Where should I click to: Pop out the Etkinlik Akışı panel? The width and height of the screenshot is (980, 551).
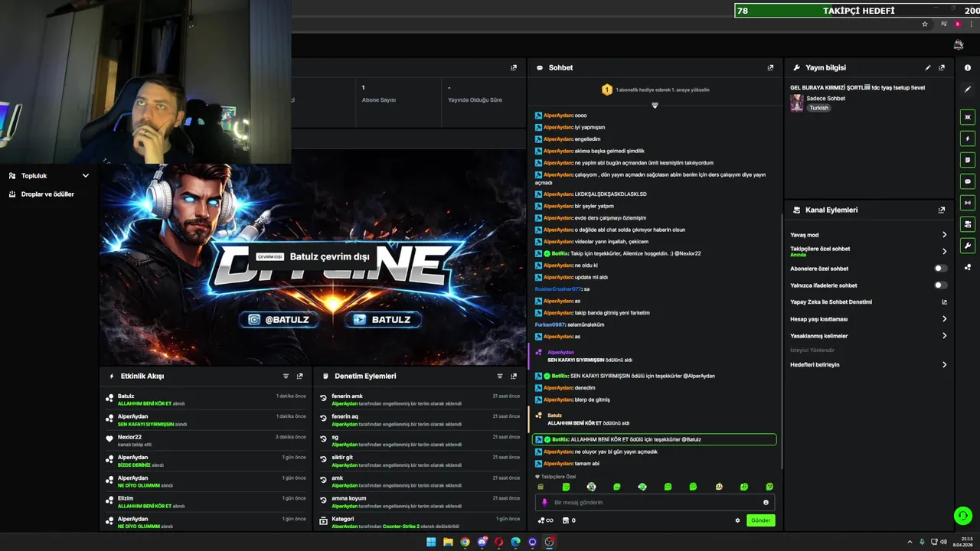299,376
